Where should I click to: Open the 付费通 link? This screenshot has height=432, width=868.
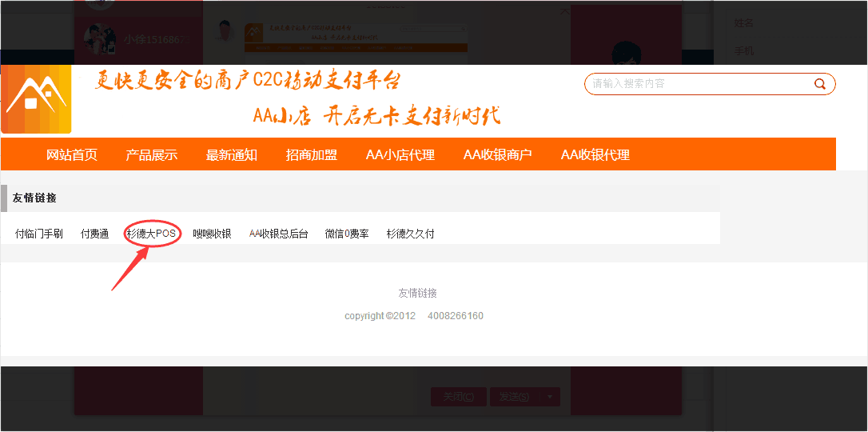pos(95,234)
